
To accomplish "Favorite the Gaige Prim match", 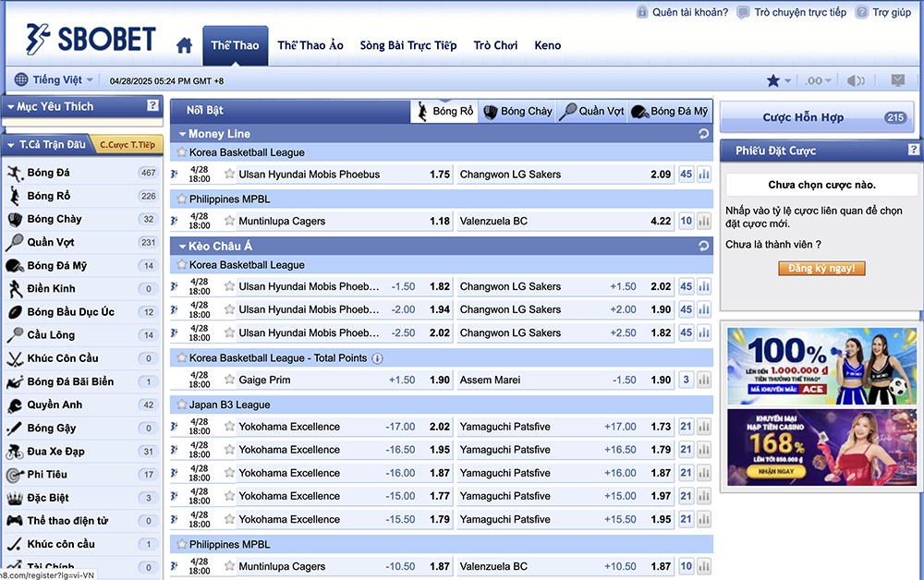I will (x=229, y=380).
